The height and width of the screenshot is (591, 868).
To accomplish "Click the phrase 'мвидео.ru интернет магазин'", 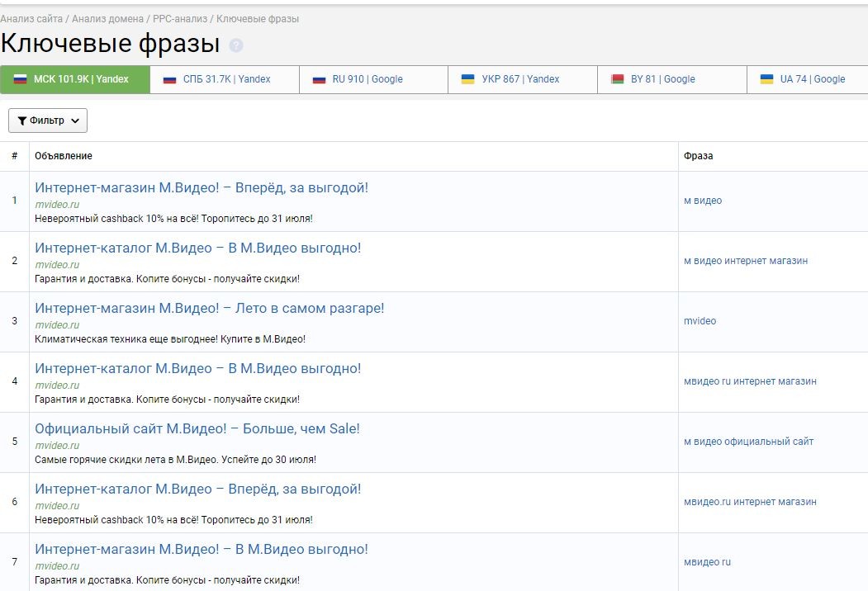I will pyautogui.click(x=750, y=502).
